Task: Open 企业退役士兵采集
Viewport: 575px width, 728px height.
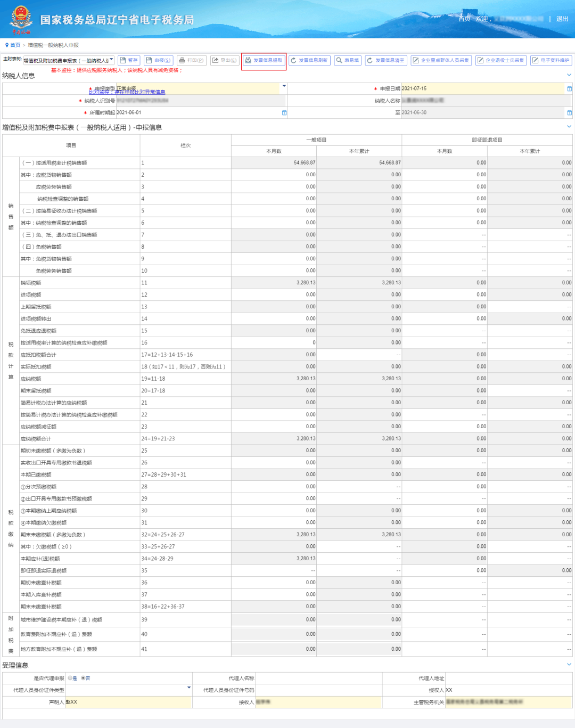Action: coord(501,60)
